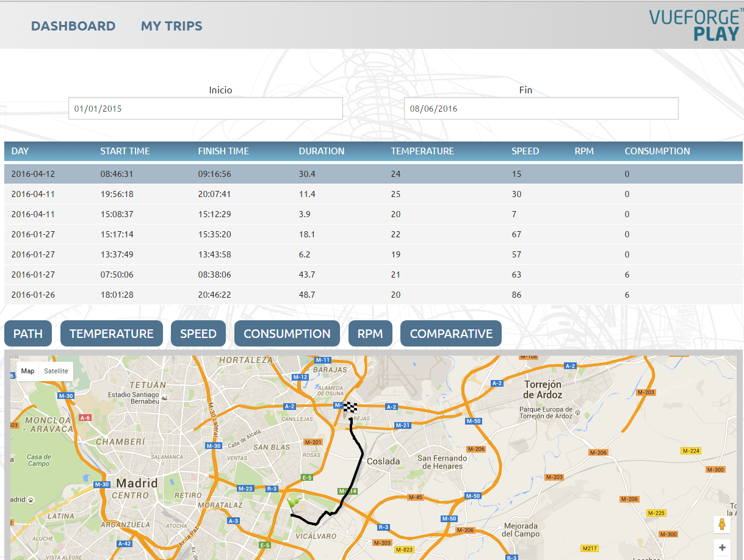Go to MY TRIPS

172,26
